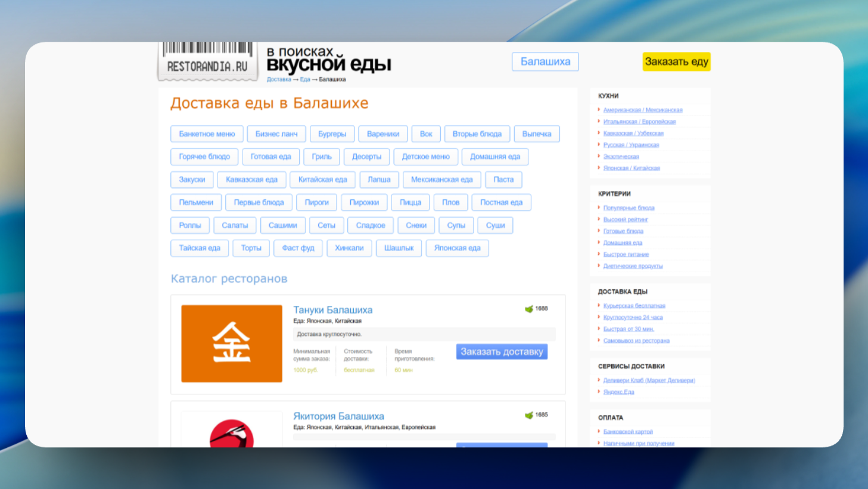Select the Банкетное меню category tag

tap(207, 134)
